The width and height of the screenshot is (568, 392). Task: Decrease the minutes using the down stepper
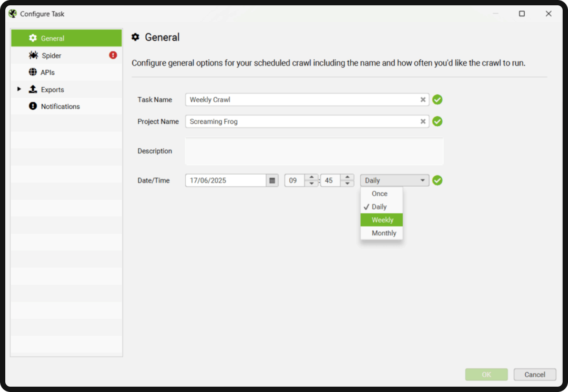click(348, 184)
